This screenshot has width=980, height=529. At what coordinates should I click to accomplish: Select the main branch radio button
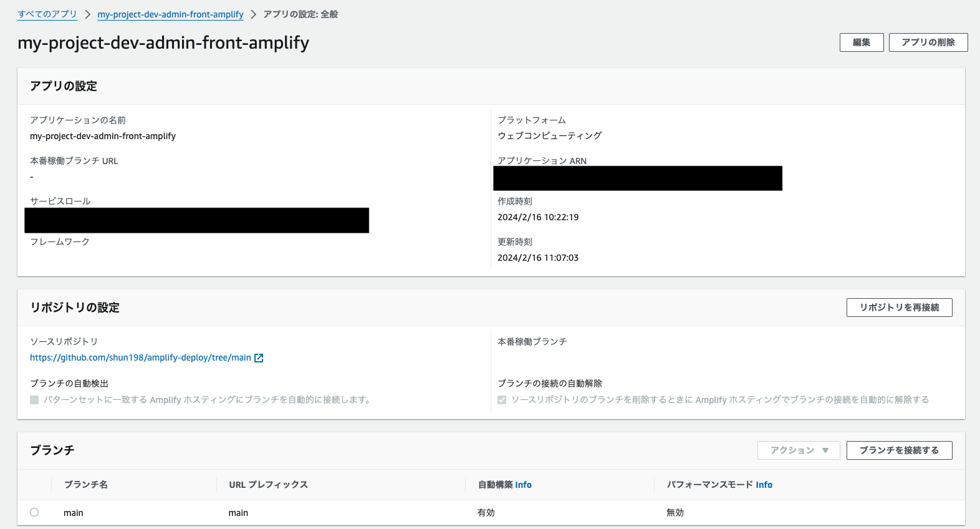point(34,512)
